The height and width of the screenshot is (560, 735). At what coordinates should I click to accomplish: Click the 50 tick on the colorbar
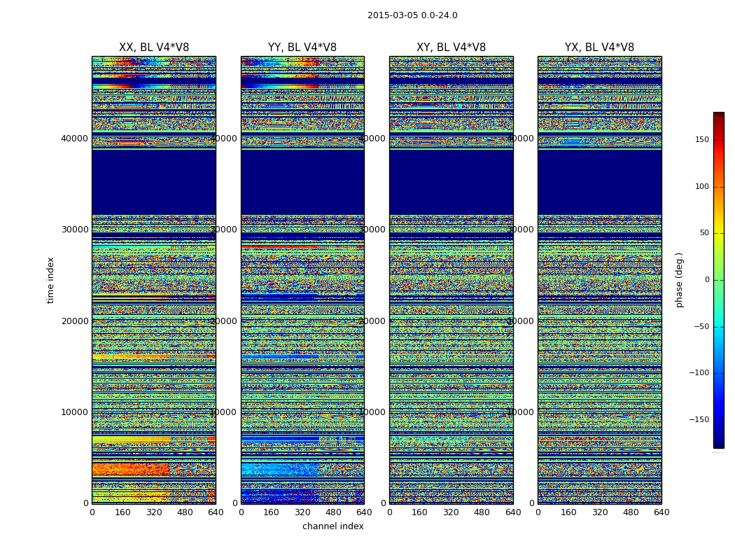tap(704, 233)
